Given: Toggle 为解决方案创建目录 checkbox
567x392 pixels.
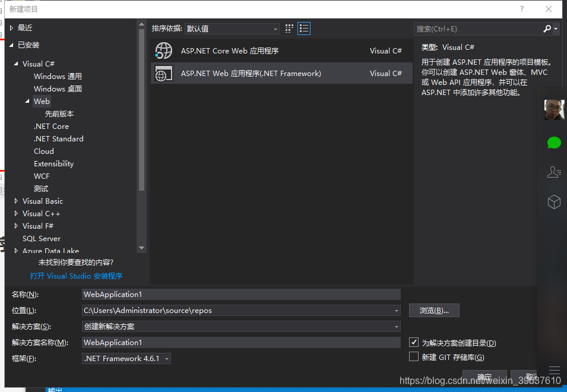Looking at the screenshot, I should (414, 342).
